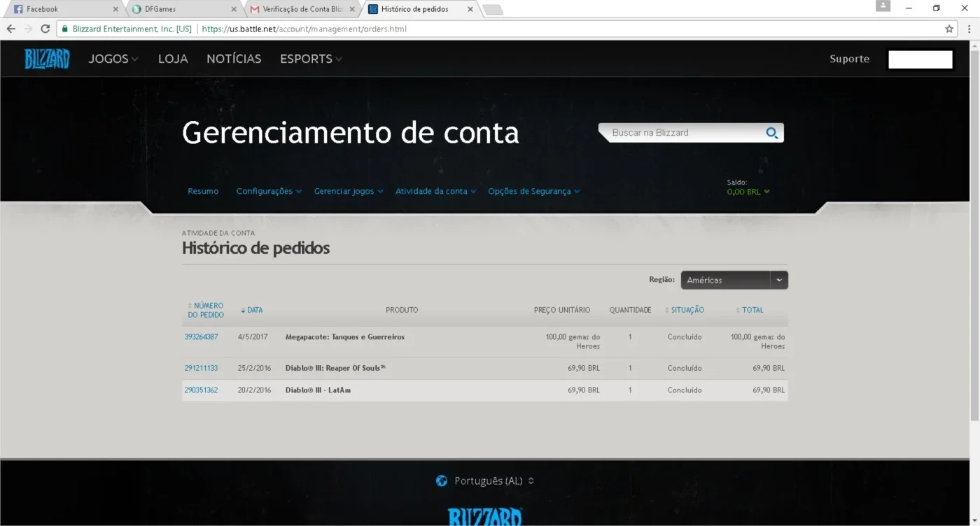Viewport: 980px width, 526px height.
Task: Open order number 291211133
Action: tap(201, 368)
